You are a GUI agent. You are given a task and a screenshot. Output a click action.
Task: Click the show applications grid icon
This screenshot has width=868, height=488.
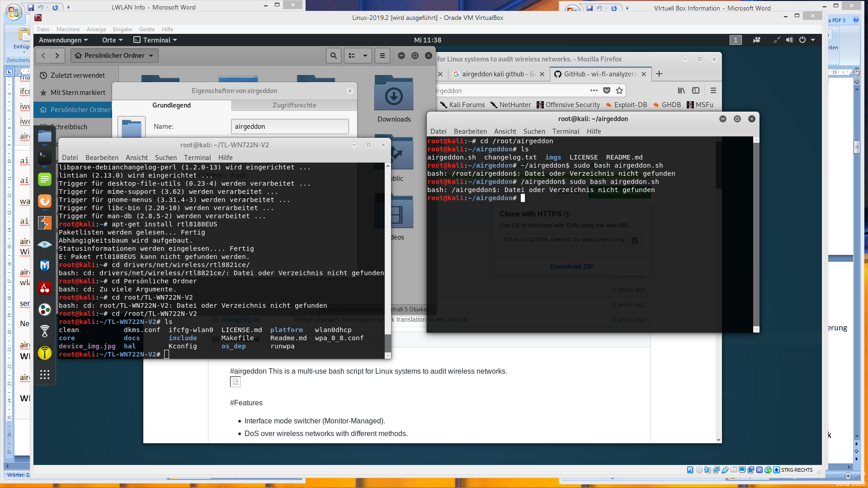click(44, 374)
